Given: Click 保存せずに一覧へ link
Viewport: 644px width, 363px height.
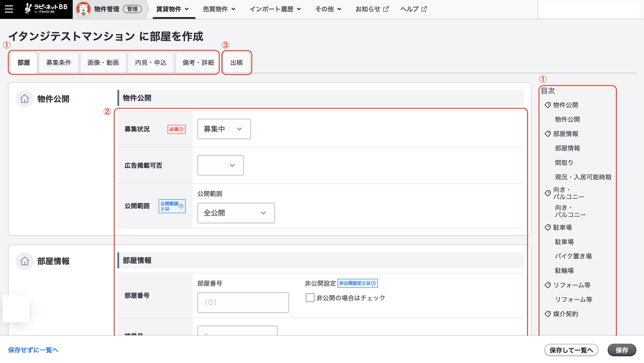Looking at the screenshot, I should pos(33,350).
